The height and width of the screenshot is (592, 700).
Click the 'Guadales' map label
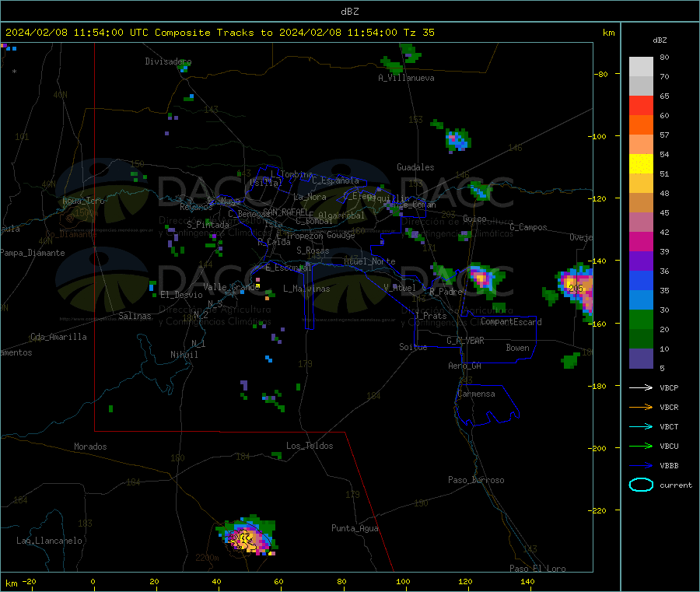415,167
